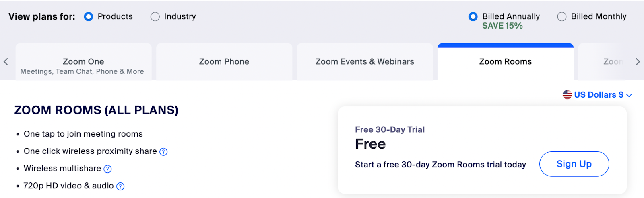Click the Sign Up button
Image resolution: width=644 pixels, height=198 pixels.
tap(574, 164)
